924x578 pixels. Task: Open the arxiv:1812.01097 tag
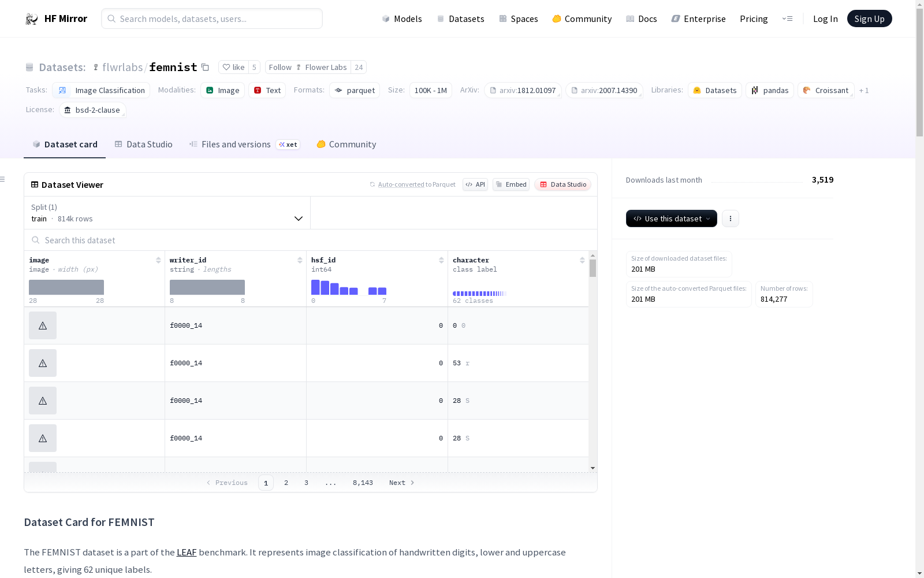tap(523, 90)
